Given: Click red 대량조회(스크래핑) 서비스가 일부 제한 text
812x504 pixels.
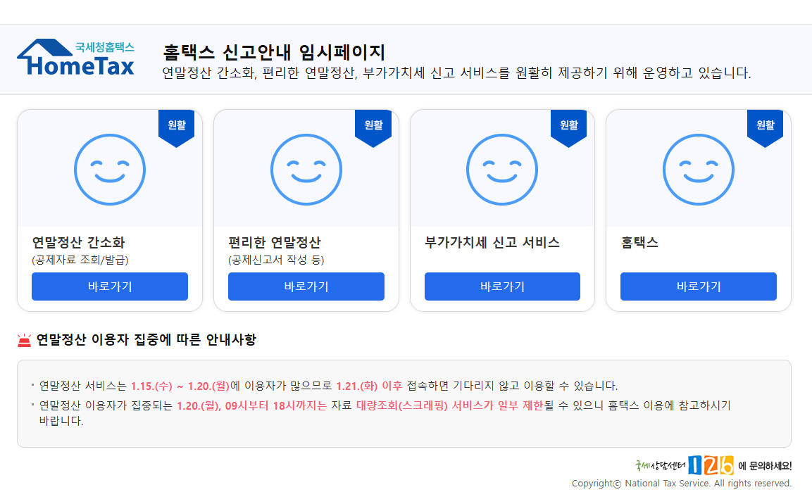Looking at the screenshot, I should pos(450,405).
